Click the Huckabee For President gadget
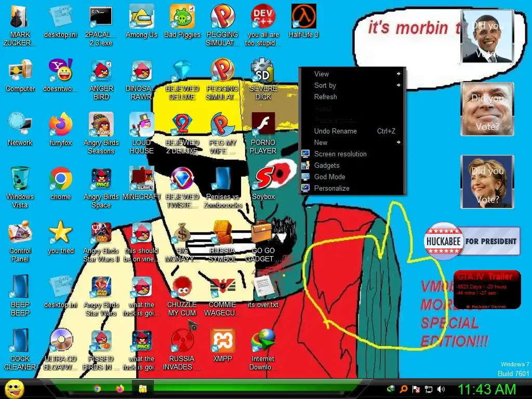 click(x=472, y=241)
